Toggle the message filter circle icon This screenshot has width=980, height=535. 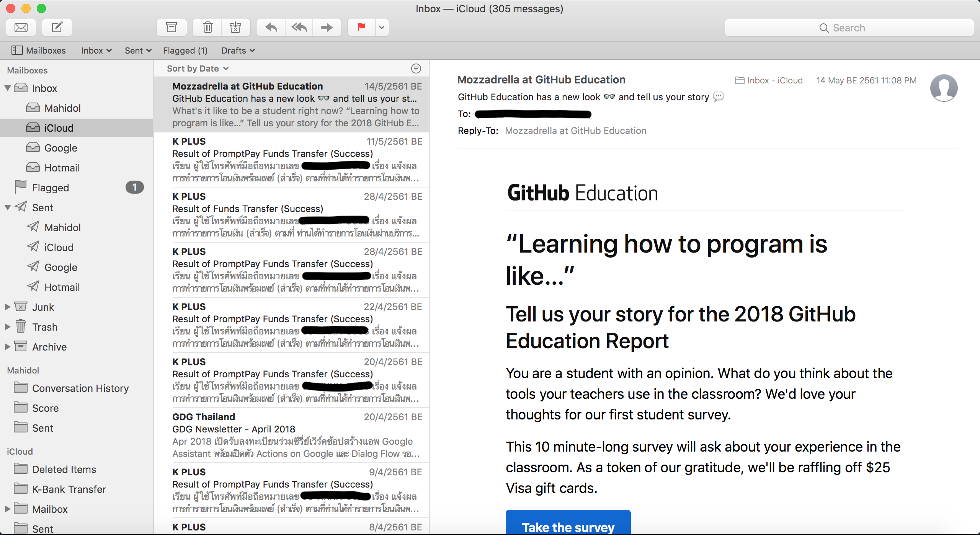(x=416, y=69)
